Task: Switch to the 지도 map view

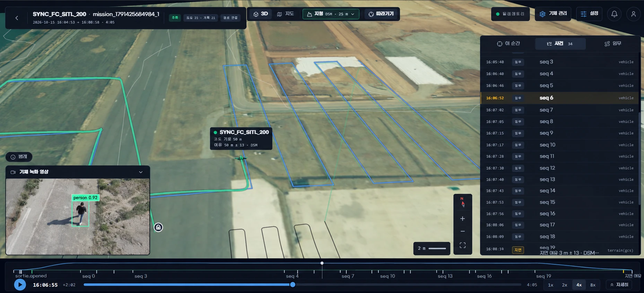Action: [x=285, y=14]
